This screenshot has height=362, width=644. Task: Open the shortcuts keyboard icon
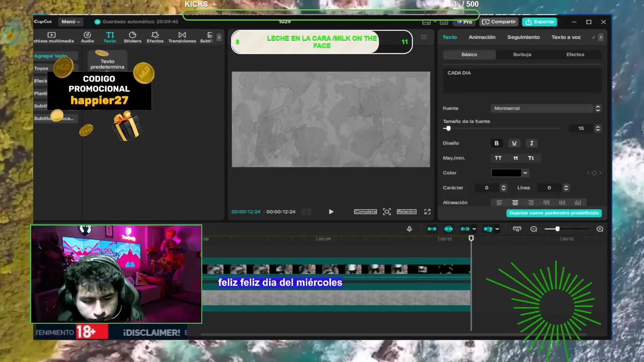coord(444,22)
